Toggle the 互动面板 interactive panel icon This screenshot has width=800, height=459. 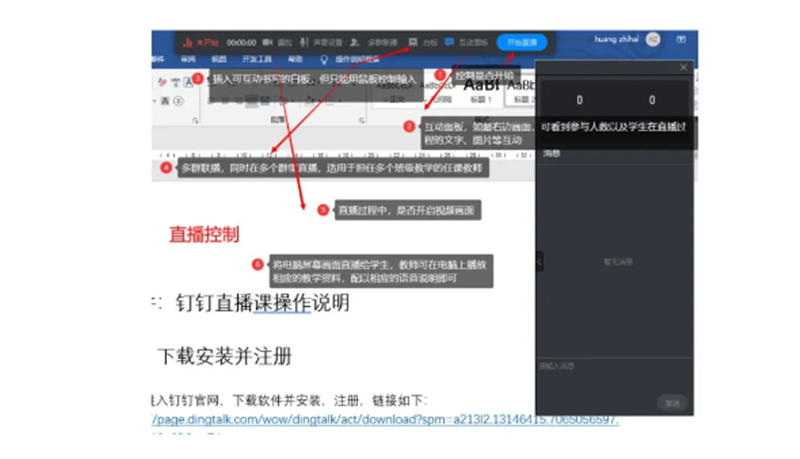pyautogui.click(x=449, y=42)
